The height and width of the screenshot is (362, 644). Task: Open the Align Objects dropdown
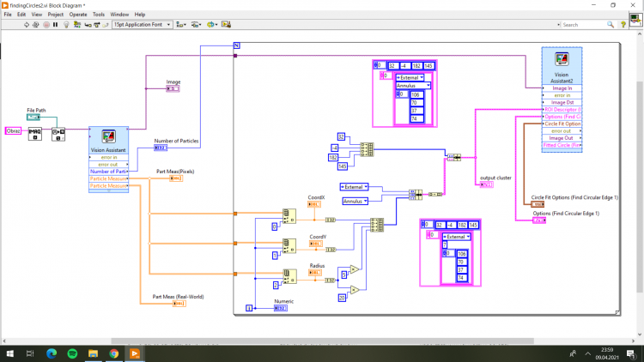coord(181,25)
